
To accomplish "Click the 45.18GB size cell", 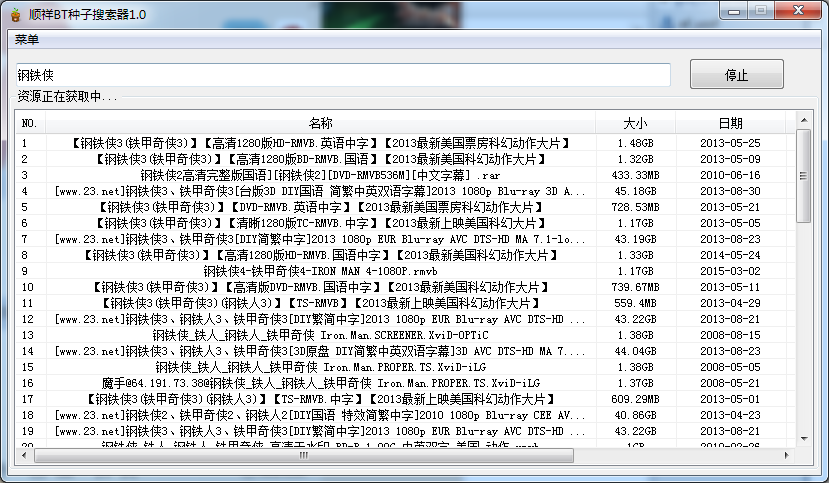I will click(635, 191).
